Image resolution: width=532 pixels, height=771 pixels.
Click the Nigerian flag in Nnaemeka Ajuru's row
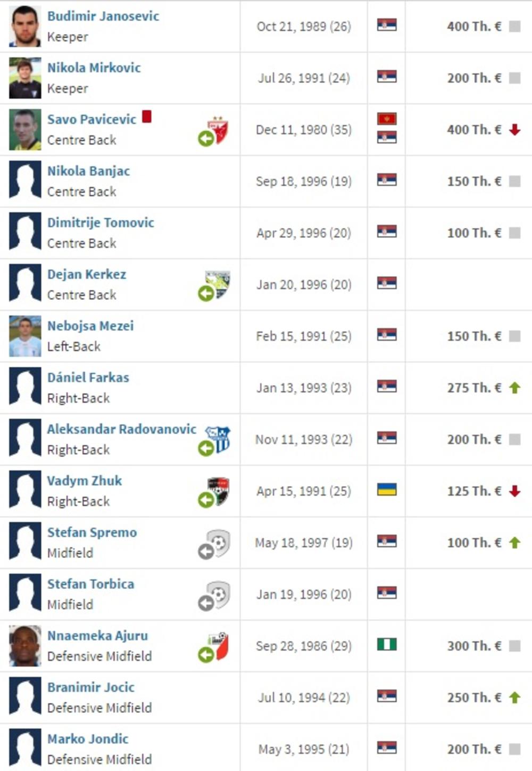pos(387,644)
